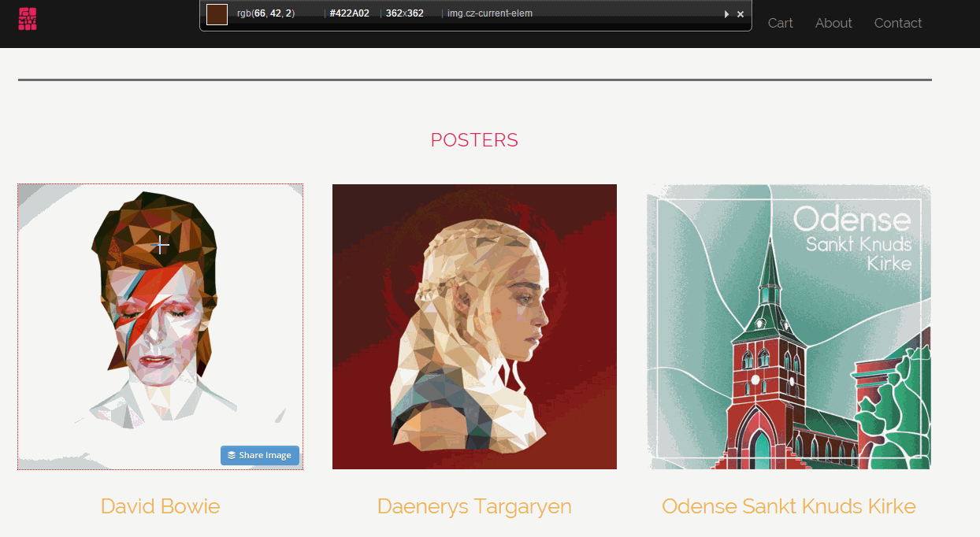Open the David Bowie poster image
Image resolution: width=980 pixels, height=537 pixels.
click(x=160, y=327)
